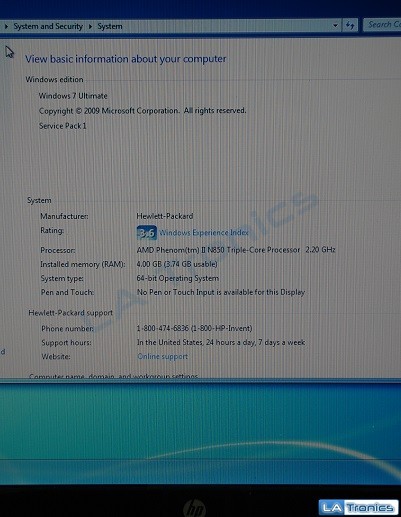This screenshot has height=517, width=401.
Task: Click the "View basic information about your computer" heading
Action: pos(126,59)
